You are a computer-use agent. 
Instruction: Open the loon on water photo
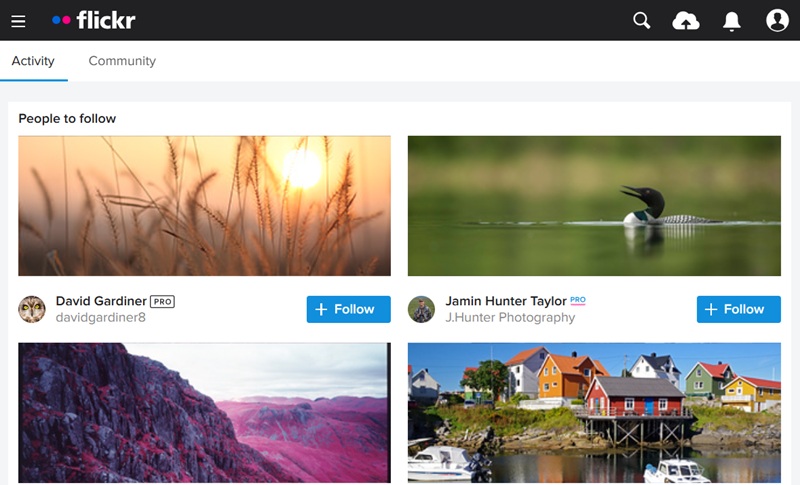click(x=594, y=205)
